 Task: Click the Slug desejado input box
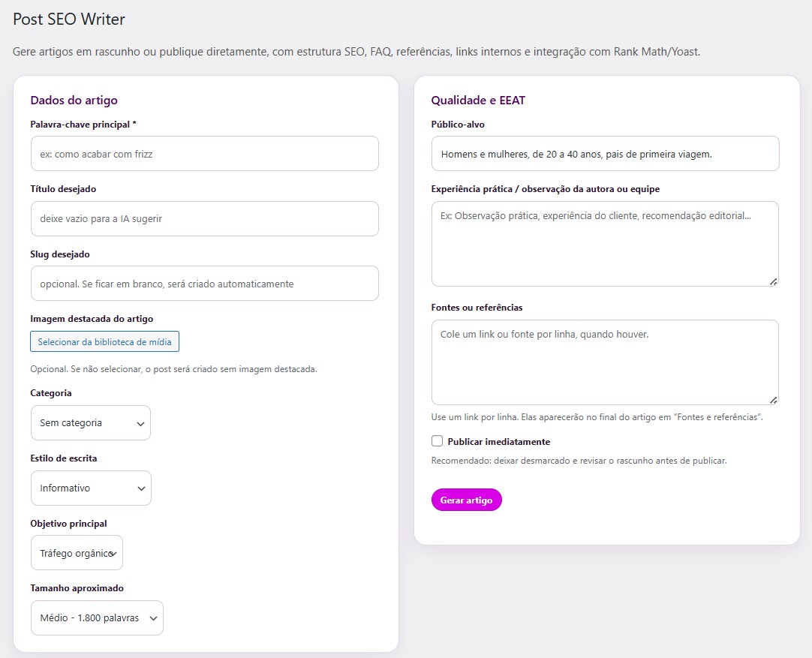[205, 283]
